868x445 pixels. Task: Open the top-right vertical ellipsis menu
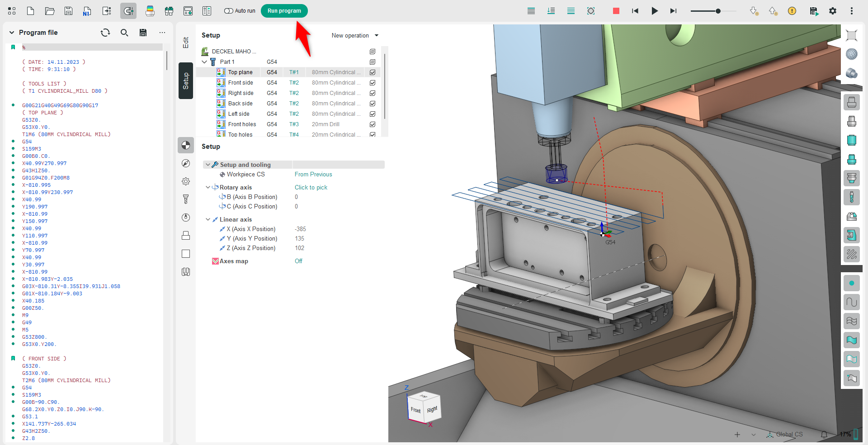click(852, 11)
